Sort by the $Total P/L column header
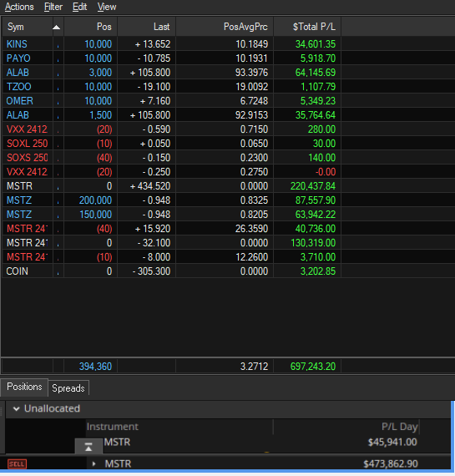 click(x=307, y=27)
